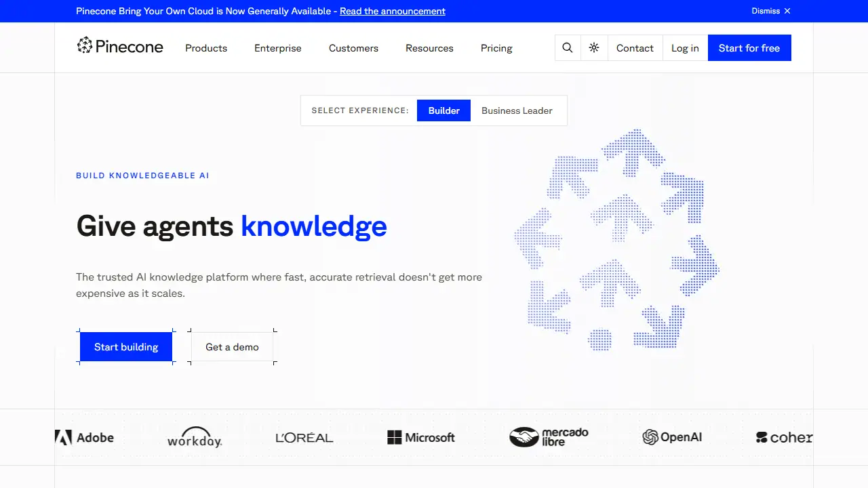This screenshot has height=488, width=868.
Task: Click the L'Oréal logo
Action: (x=304, y=438)
